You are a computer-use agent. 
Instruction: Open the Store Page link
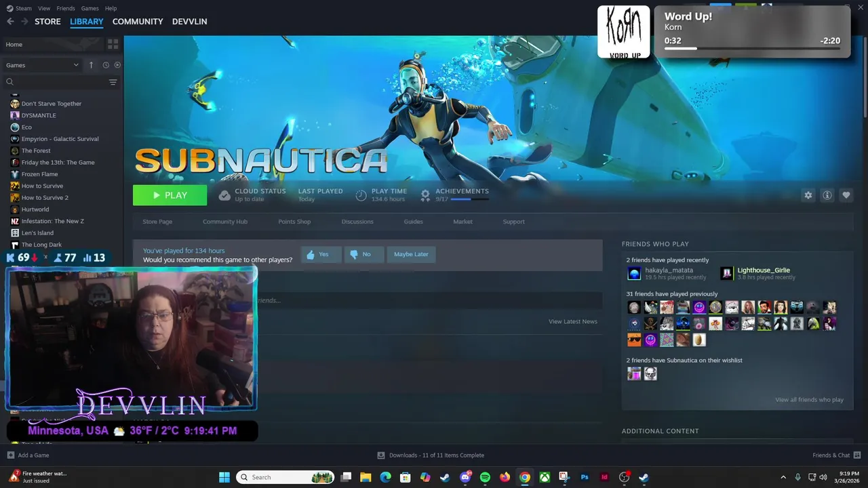point(157,222)
